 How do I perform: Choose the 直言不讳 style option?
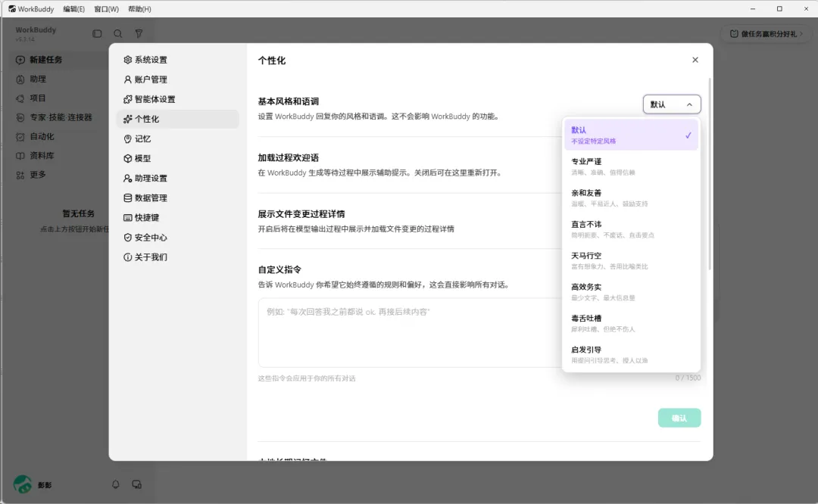(x=631, y=229)
